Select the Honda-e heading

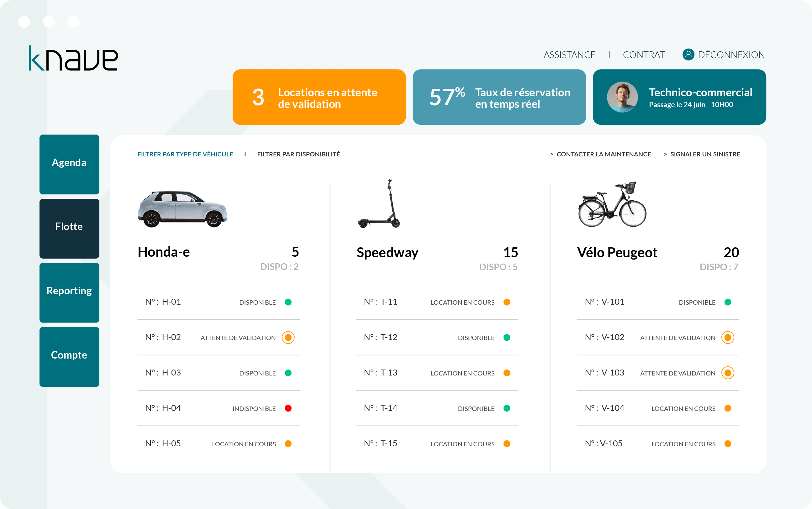(164, 252)
